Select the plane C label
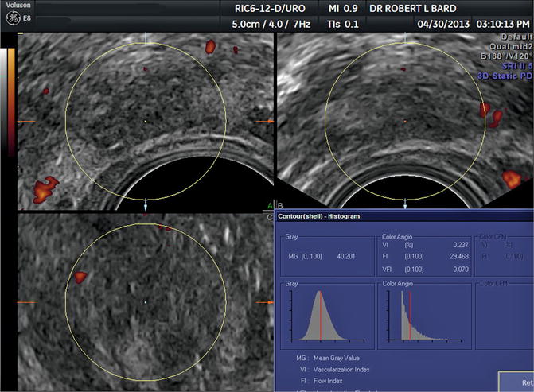This screenshot has height=392, width=534. tap(271, 215)
